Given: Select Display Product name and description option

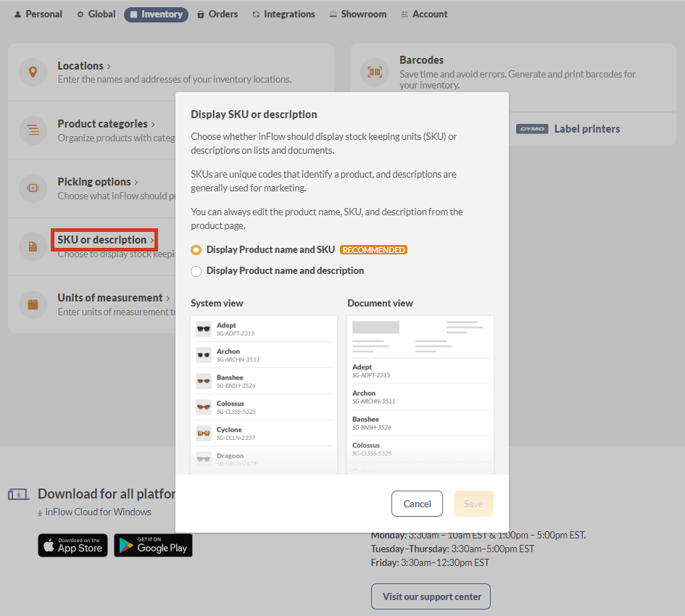Looking at the screenshot, I should coord(196,271).
